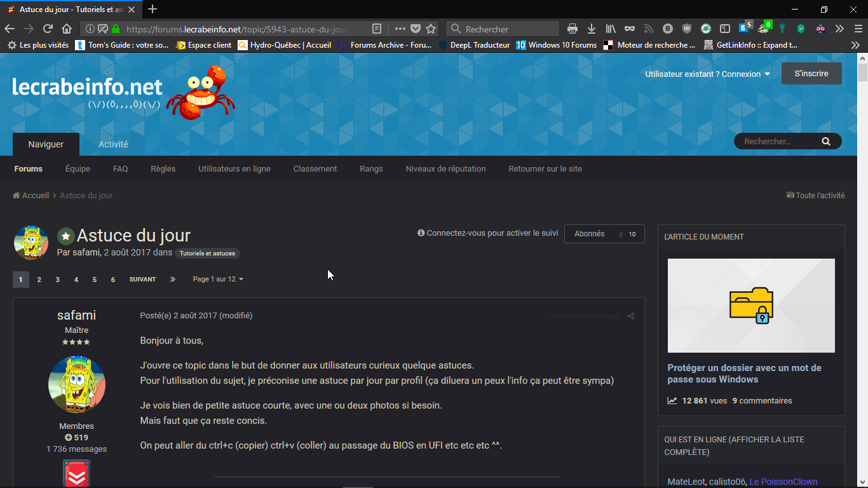This screenshot has height=488, width=868.
Task: Click the magnifier icon in forum search
Action: [x=826, y=142]
